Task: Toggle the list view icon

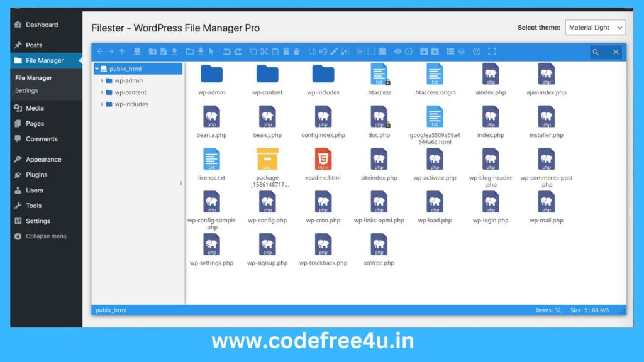Action: point(450,52)
